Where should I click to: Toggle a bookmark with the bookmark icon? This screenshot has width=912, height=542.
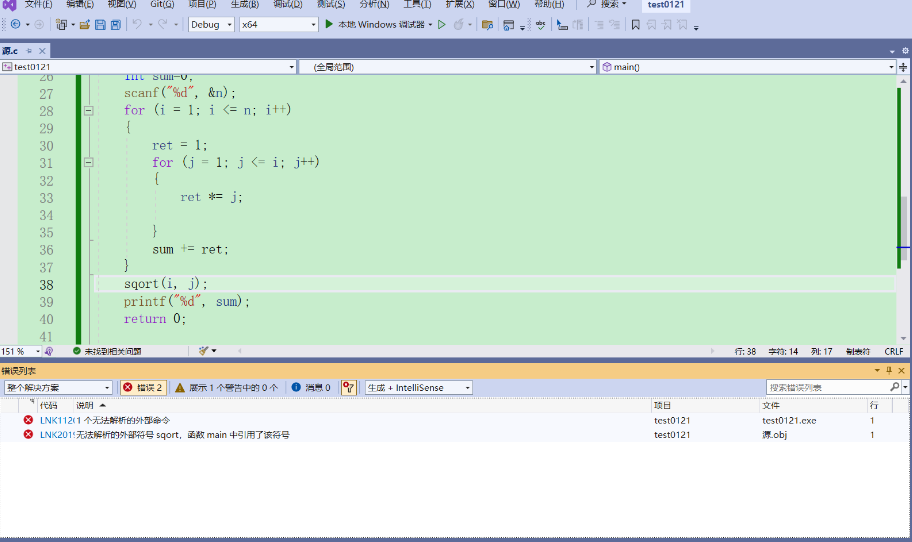tap(636, 24)
